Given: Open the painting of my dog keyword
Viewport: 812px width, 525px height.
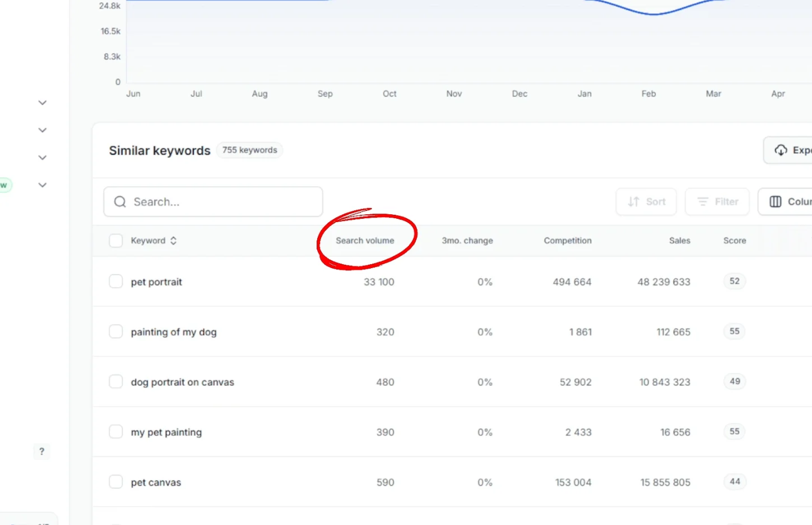Looking at the screenshot, I should (174, 332).
